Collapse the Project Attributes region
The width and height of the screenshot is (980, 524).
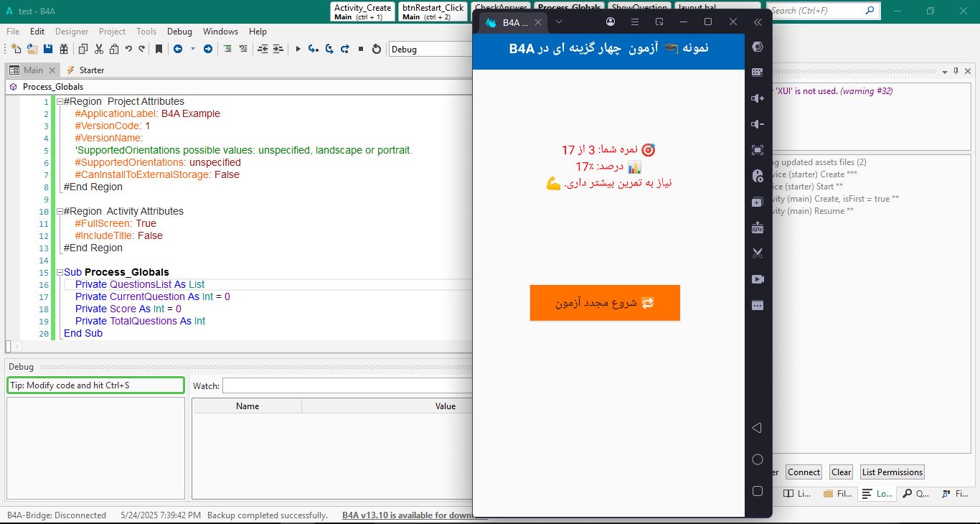(60, 101)
